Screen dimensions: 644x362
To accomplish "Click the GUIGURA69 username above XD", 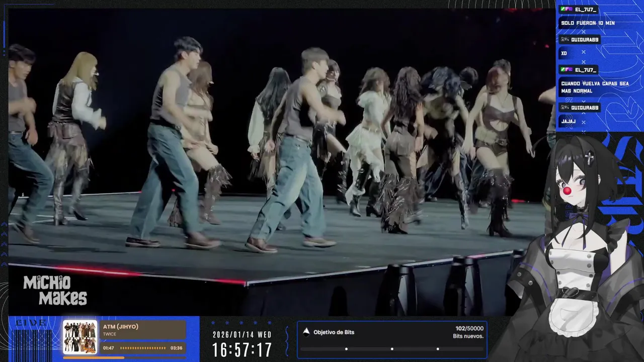I will [585, 40].
